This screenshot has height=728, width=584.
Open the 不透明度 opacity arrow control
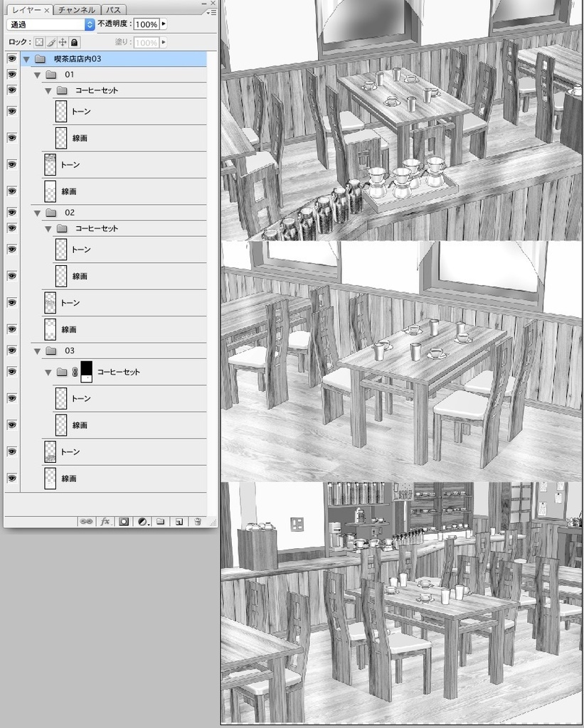pyautogui.click(x=162, y=25)
